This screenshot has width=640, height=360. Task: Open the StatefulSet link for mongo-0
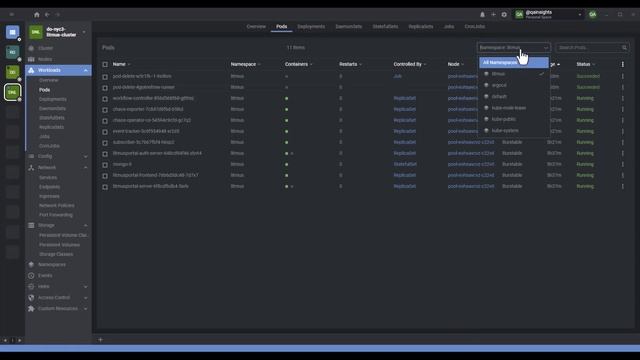pos(405,164)
